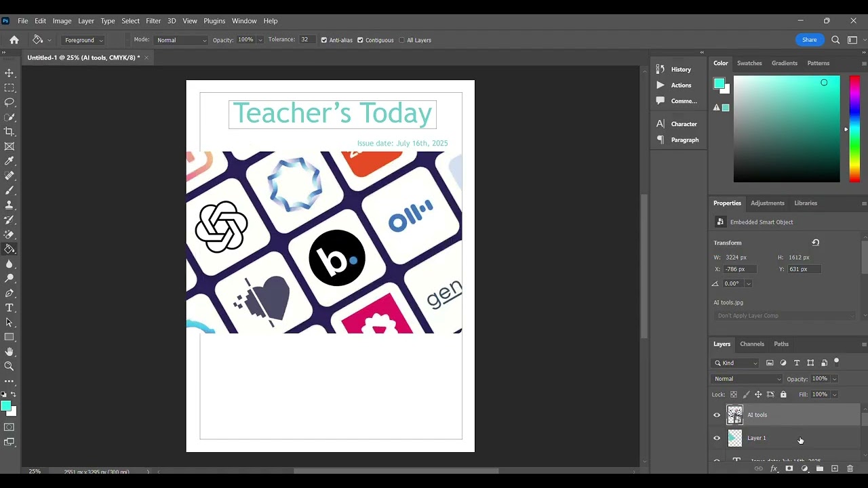
Task: Select the Lasso tool
Action: (9, 102)
